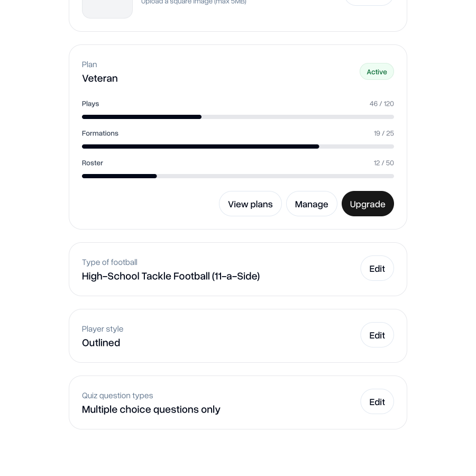Click the Quiz question types label

pyautogui.click(x=117, y=396)
